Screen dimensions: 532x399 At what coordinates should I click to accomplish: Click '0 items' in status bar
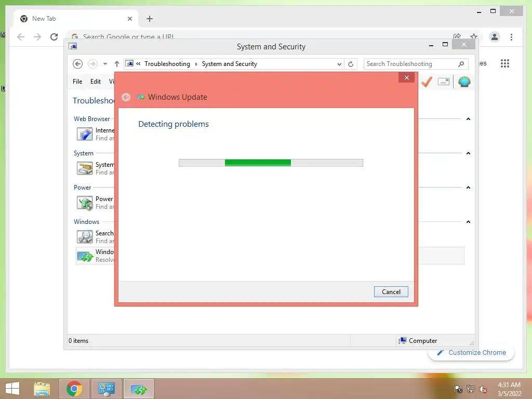[x=78, y=341]
